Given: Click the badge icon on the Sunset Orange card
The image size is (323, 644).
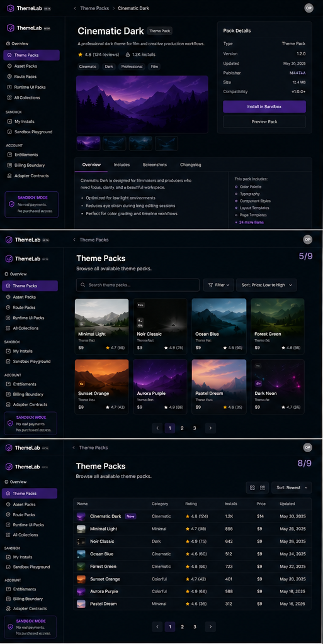Looking at the screenshot, I should [x=81, y=383].
